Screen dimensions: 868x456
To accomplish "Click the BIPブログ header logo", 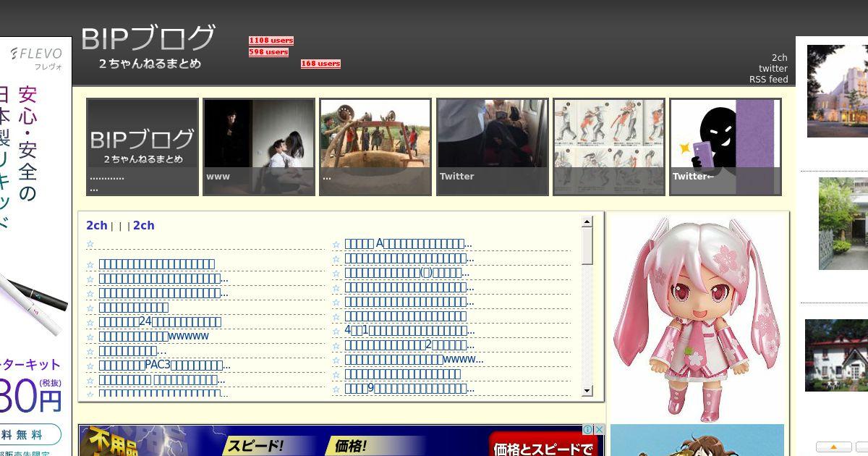I will click(148, 47).
